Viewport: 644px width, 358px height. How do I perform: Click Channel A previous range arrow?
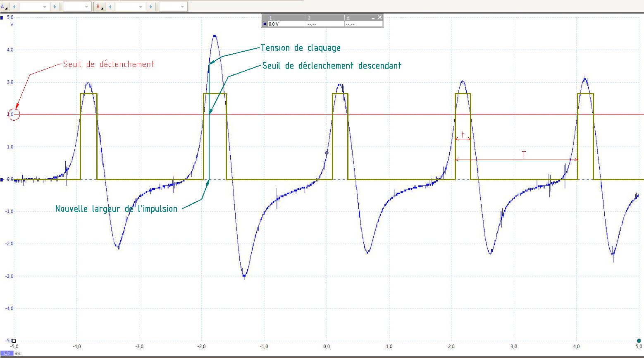coord(14,7)
